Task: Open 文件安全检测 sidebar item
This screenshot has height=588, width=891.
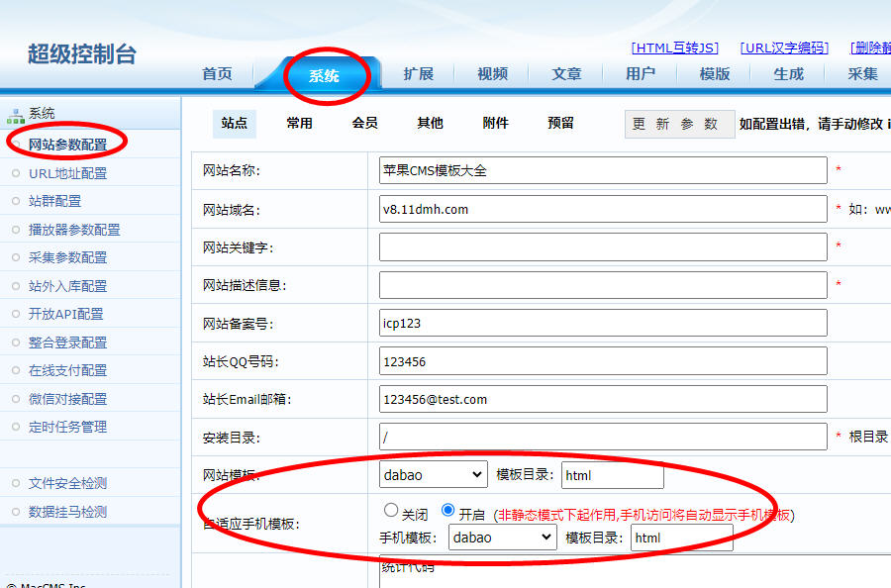Action: (x=67, y=483)
